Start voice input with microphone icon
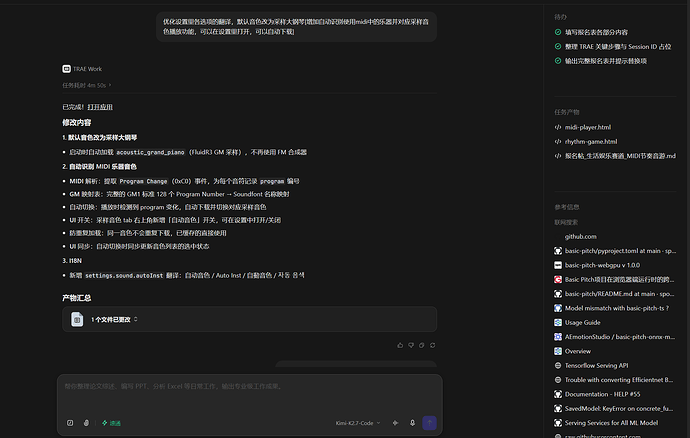690x438 pixels. tap(412, 423)
